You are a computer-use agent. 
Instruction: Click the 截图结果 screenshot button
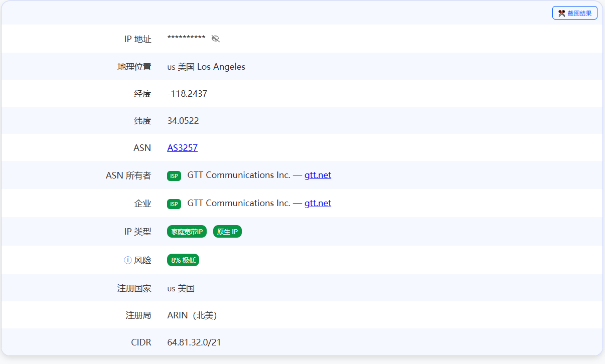point(574,13)
